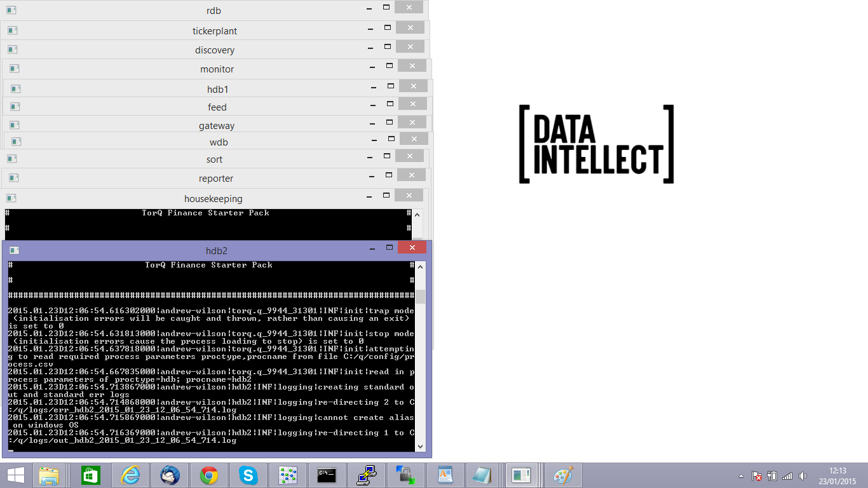Click the hdb2 console scrollbar thumb
The height and width of the screenshot is (488, 868).
[420, 297]
